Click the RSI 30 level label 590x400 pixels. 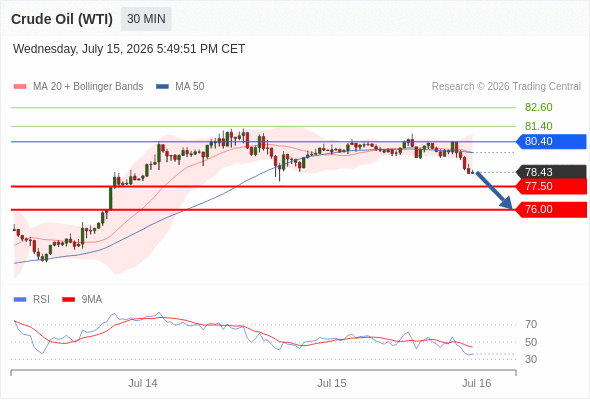pos(531,359)
